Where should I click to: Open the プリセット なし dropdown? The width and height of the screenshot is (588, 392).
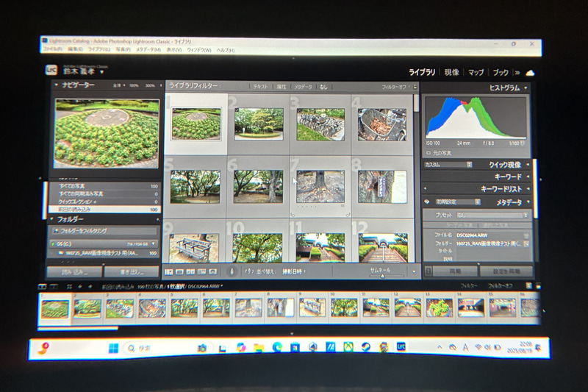[492, 215]
